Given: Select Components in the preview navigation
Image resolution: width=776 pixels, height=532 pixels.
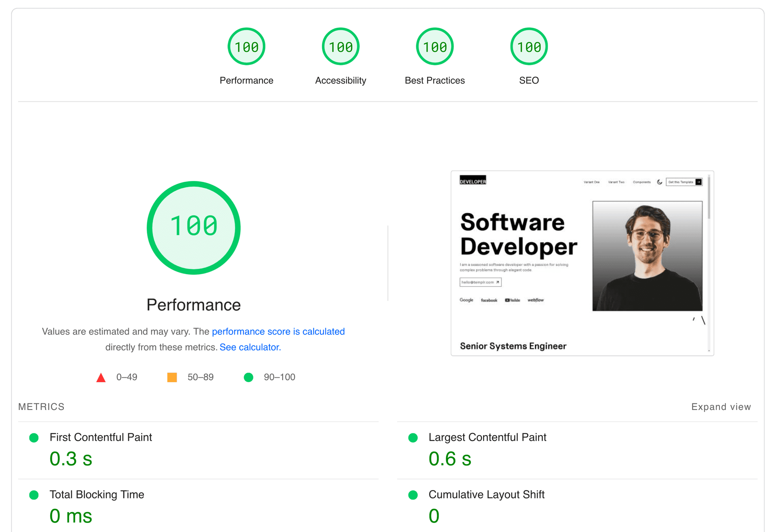Looking at the screenshot, I should point(642,182).
